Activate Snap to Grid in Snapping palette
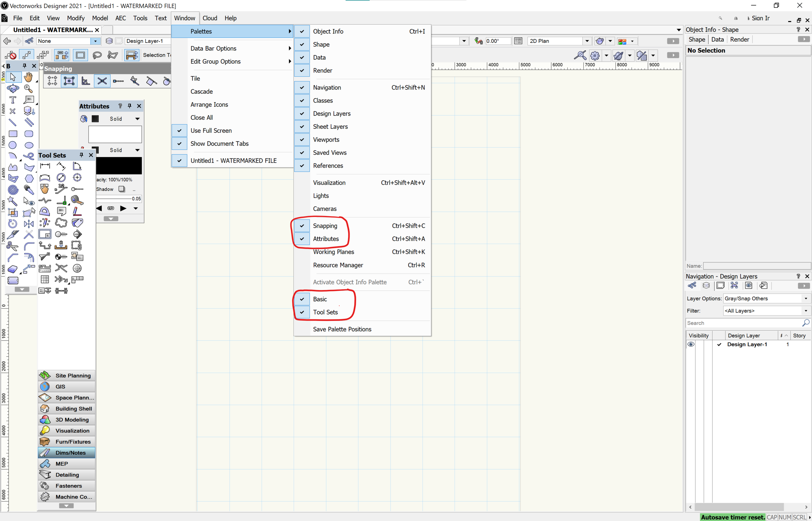Viewport: 812px width, 521px height. pos(53,81)
